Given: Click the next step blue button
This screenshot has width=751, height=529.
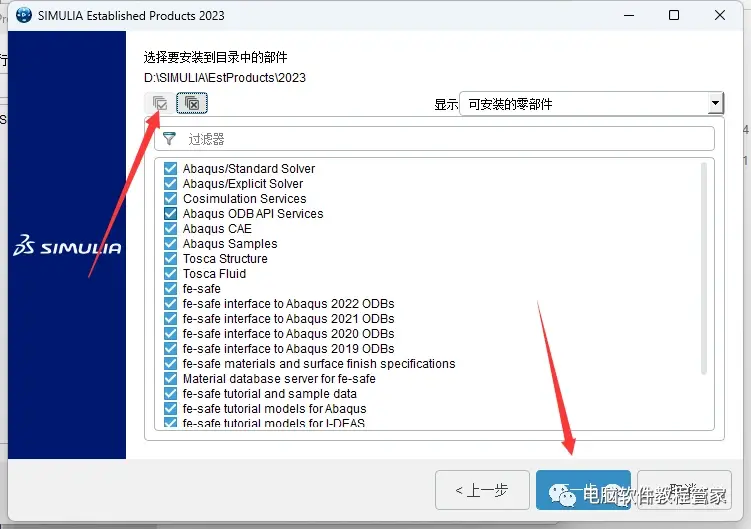Looking at the screenshot, I should pyautogui.click(x=583, y=490).
